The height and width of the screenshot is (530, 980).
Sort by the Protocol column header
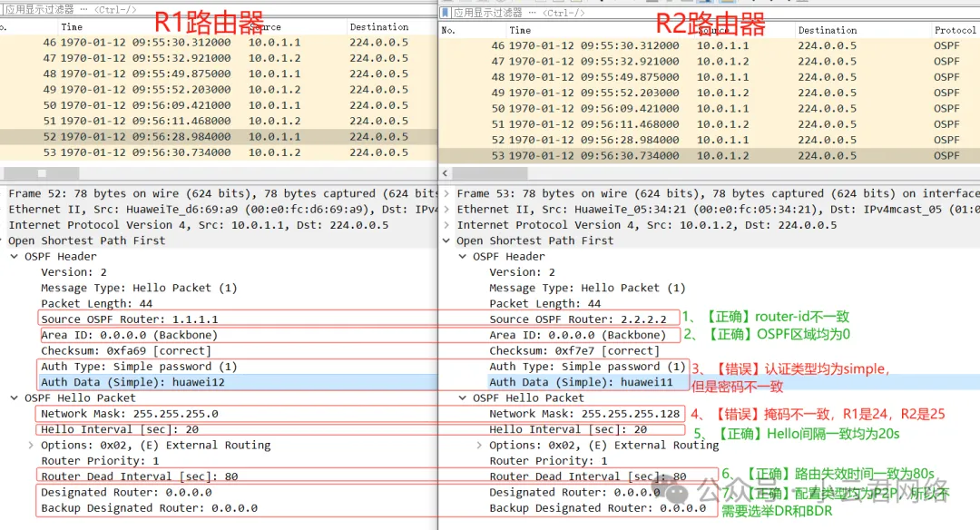click(955, 30)
